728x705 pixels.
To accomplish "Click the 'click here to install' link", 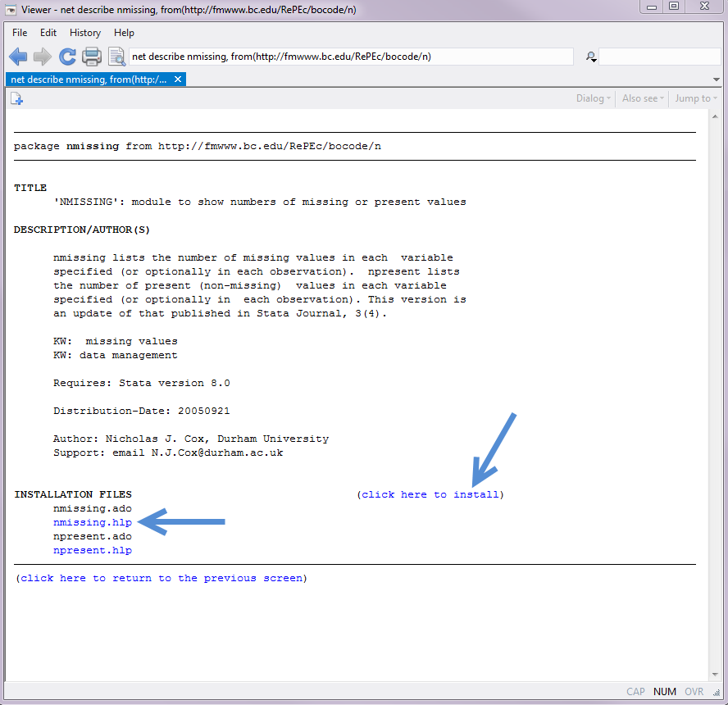I will [x=430, y=494].
